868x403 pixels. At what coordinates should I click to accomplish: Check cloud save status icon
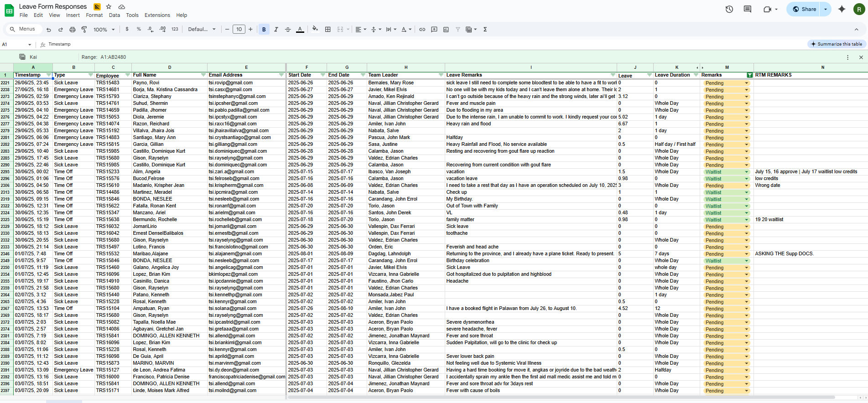121,7
